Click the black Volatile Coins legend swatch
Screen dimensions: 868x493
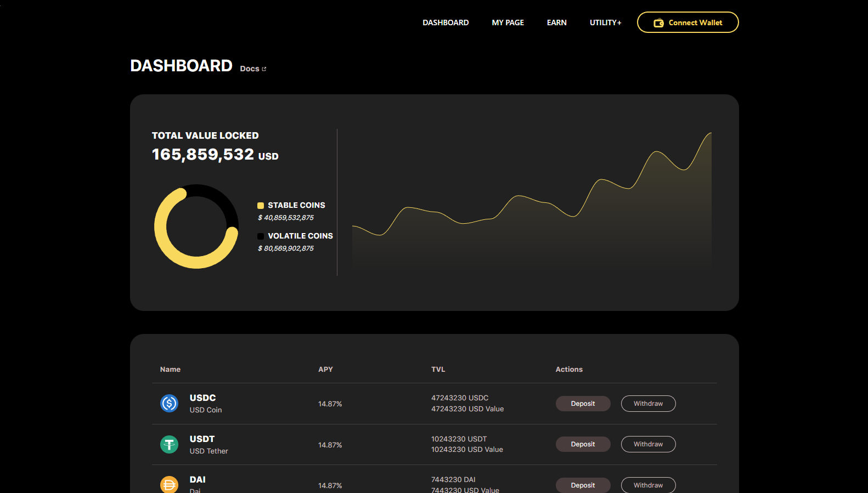[261, 236]
